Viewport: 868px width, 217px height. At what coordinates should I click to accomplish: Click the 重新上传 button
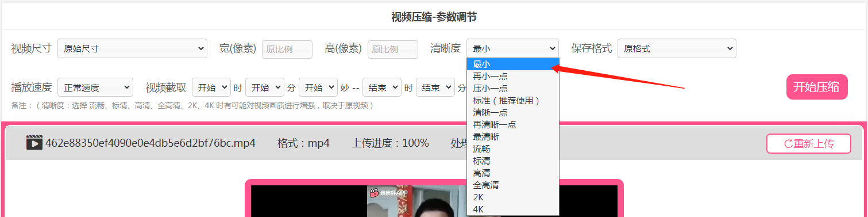pos(809,143)
